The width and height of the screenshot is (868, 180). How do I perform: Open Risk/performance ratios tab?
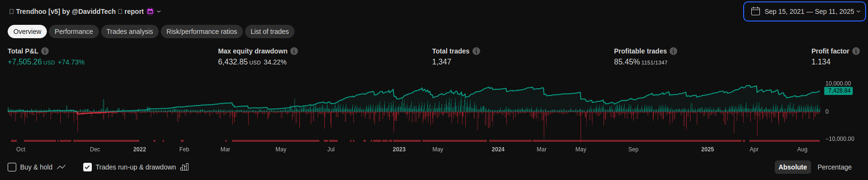tap(202, 32)
